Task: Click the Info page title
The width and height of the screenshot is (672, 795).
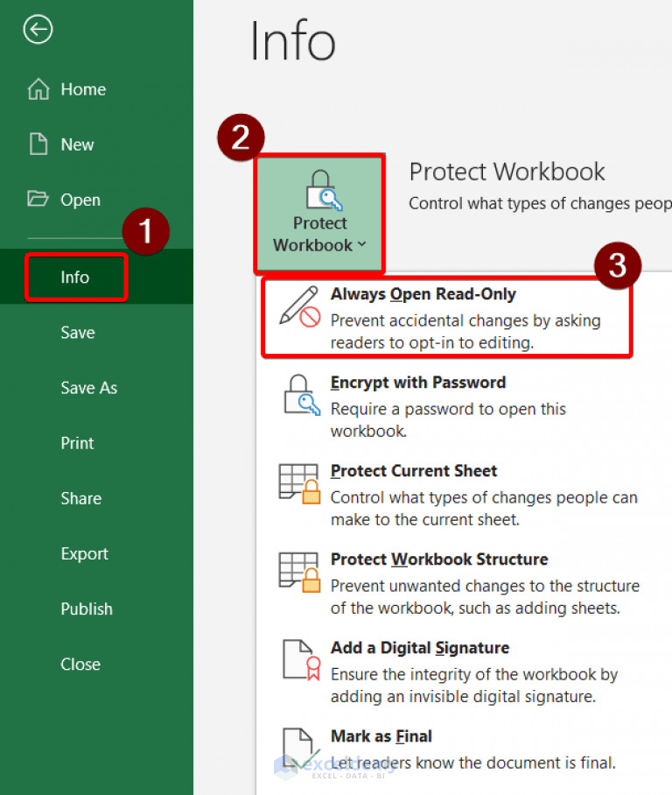Action: 293,40
